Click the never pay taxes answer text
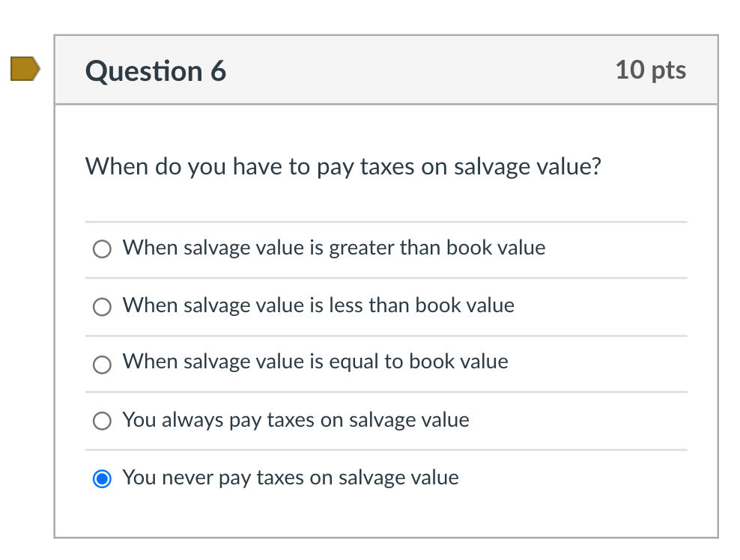The height and width of the screenshot is (560, 740). (x=290, y=477)
